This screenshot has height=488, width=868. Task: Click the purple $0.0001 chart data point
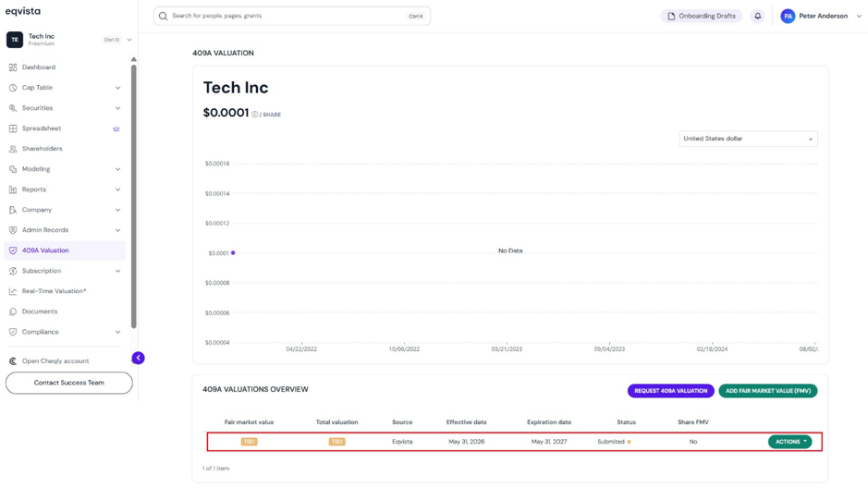[233, 253]
